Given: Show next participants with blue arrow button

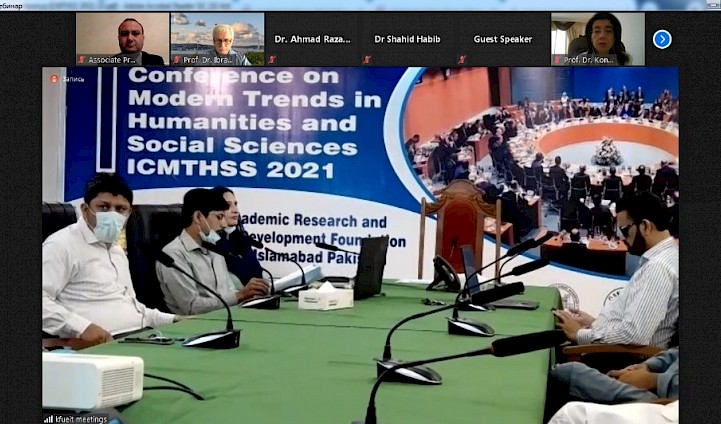Looking at the screenshot, I should (662, 40).
